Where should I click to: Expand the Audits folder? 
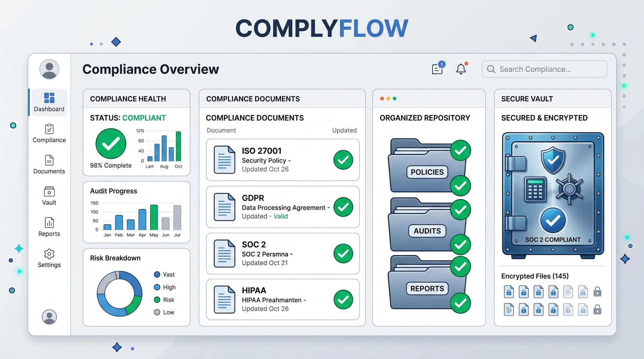(x=427, y=231)
